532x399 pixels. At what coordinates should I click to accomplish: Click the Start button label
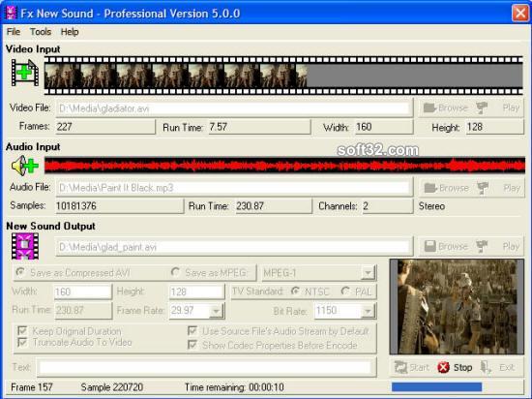click(x=420, y=367)
